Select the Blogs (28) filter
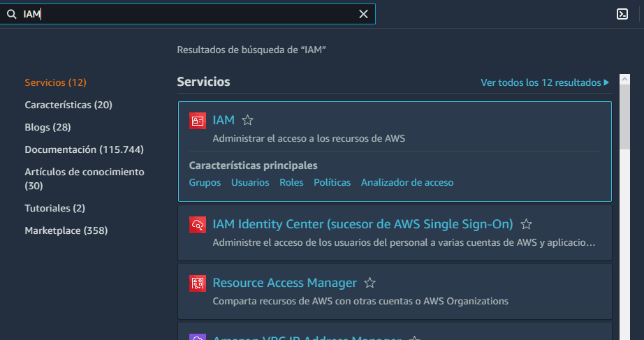Viewport: 644px width, 340px height. pyautogui.click(x=47, y=127)
